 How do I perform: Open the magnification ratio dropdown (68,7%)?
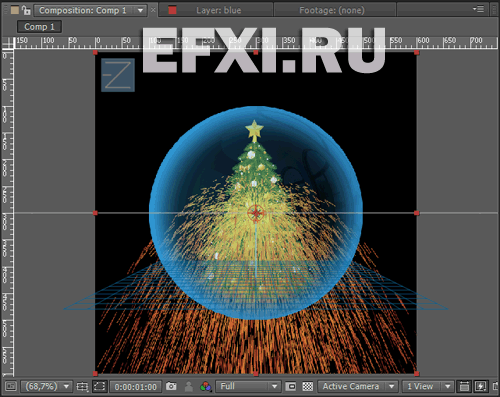point(47,386)
